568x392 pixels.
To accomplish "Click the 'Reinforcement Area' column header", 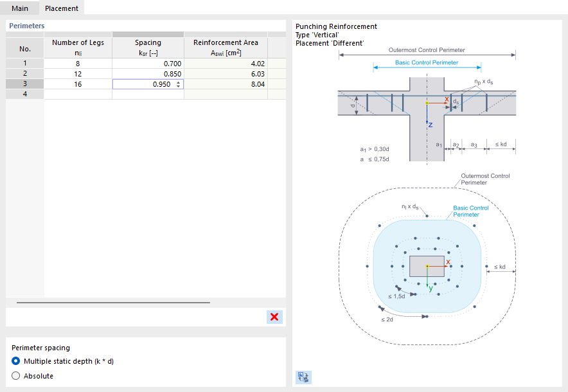I will [x=226, y=46].
